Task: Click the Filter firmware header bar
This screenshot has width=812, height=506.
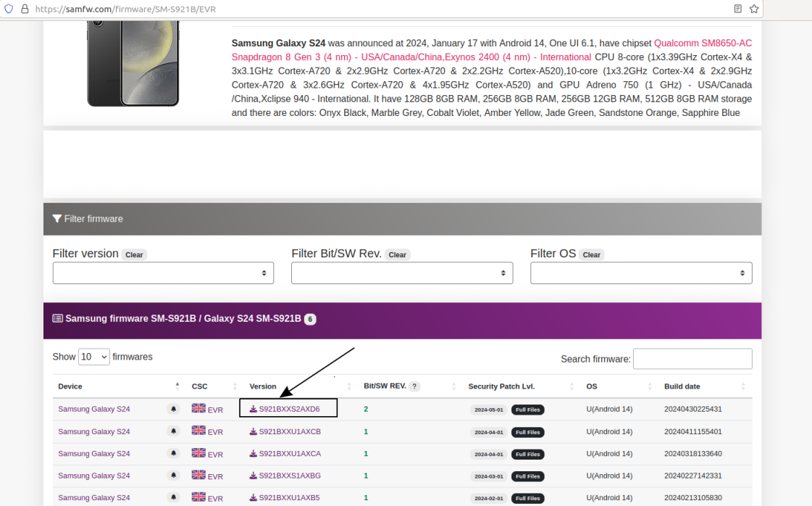Action: click(402, 219)
